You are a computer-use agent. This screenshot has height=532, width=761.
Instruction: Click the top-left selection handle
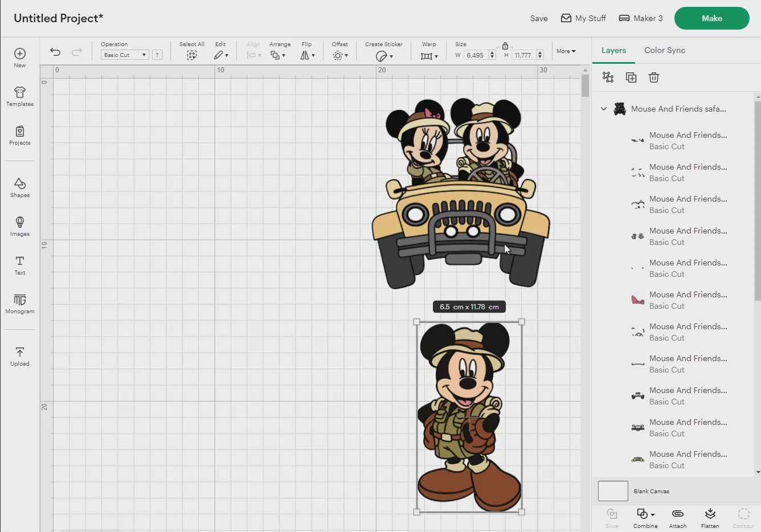(x=417, y=322)
